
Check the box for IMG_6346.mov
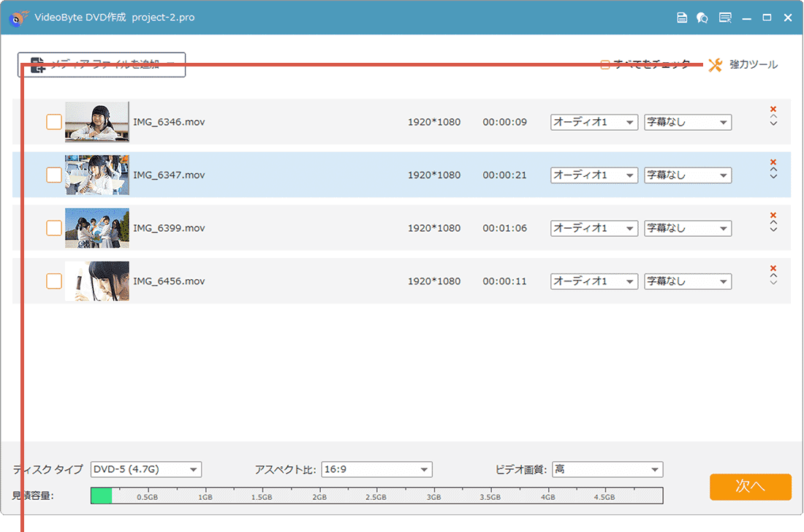point(54,122)
